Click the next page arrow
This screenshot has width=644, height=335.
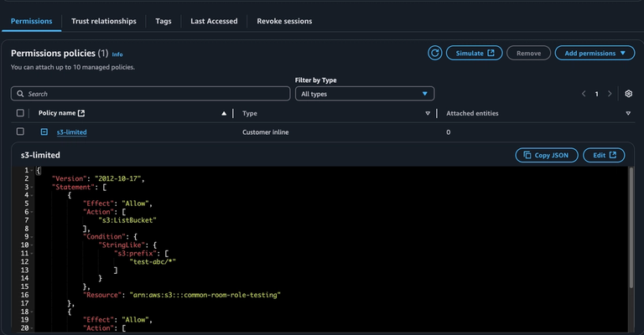pyautogui.click(x=610, y=94)
